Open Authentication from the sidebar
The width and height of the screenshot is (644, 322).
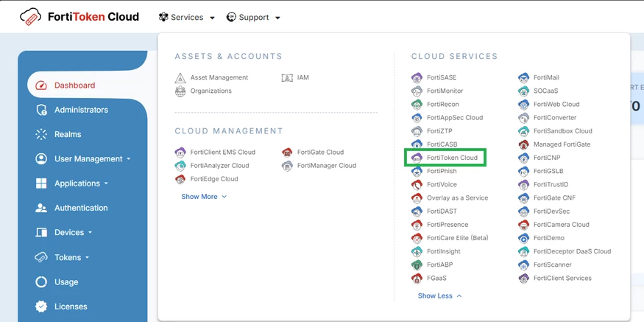pos(81,208)
